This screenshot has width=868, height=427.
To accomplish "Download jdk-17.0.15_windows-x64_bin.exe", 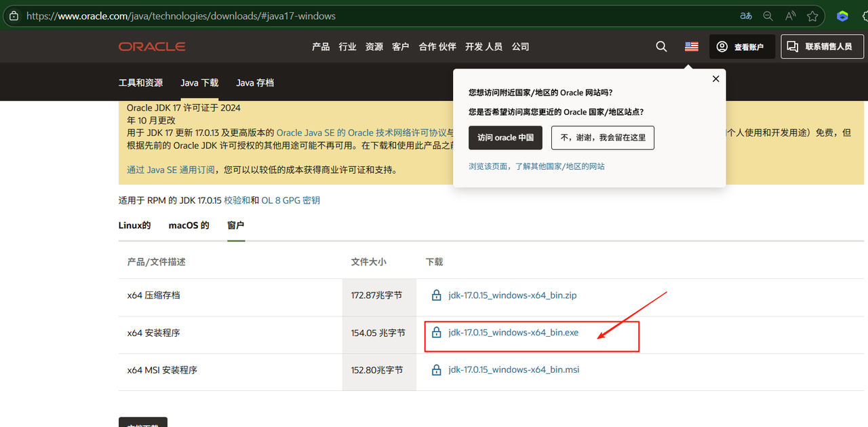I will click(x=513, y=333).
